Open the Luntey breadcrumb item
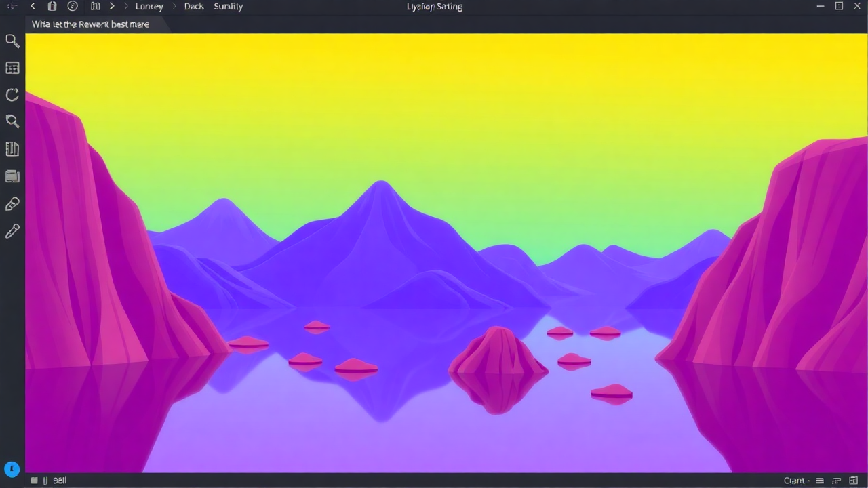 [x=149, y=6]
